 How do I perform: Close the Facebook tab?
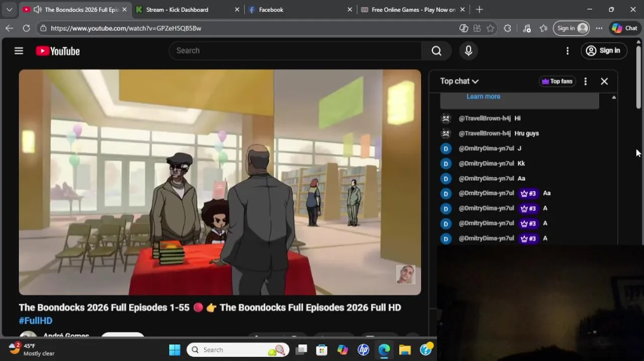(350, 10)
